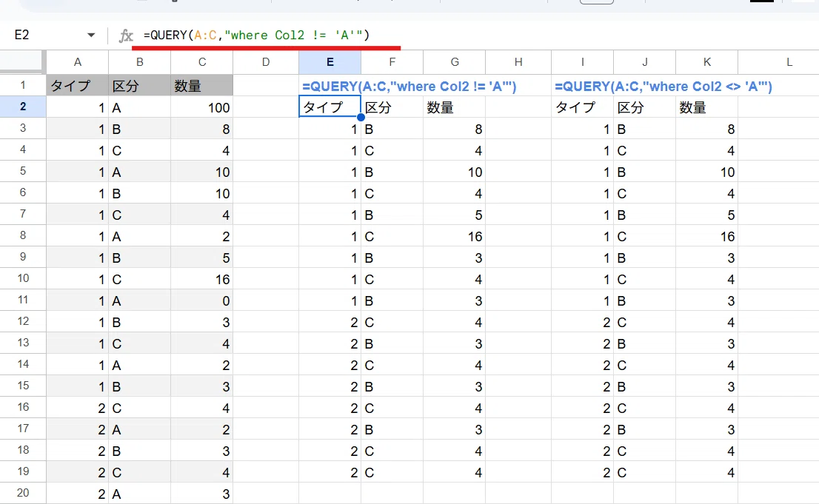Click cell J3 with value B

(x=644, y=129)
